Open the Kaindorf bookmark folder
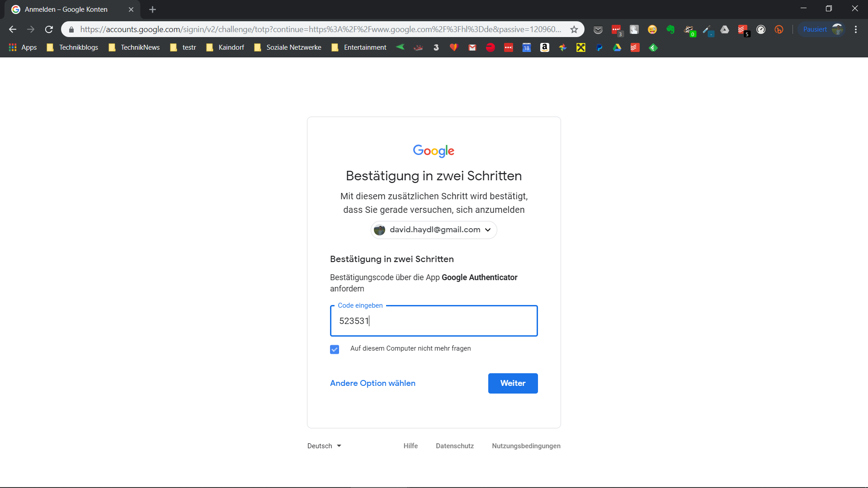 point(225,47)
